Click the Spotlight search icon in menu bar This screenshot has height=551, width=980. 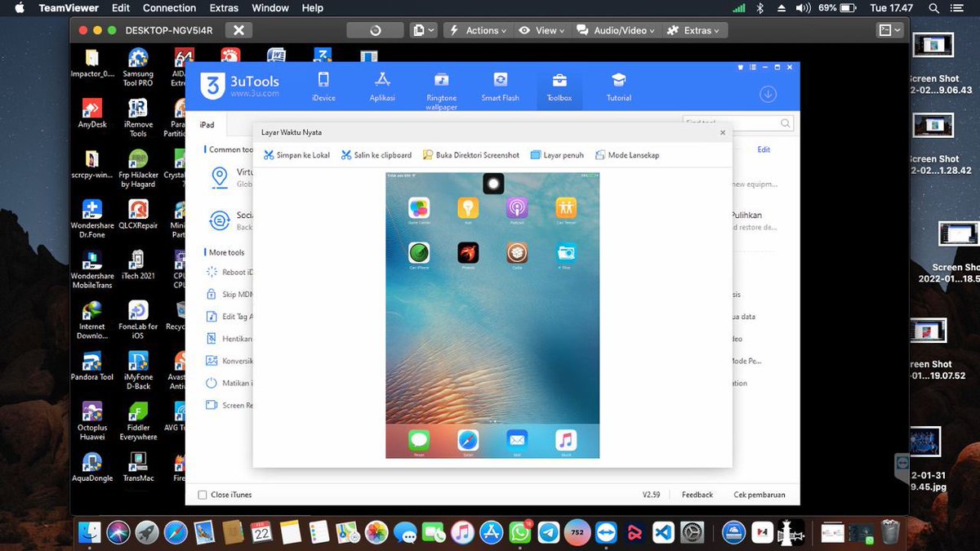933,8
